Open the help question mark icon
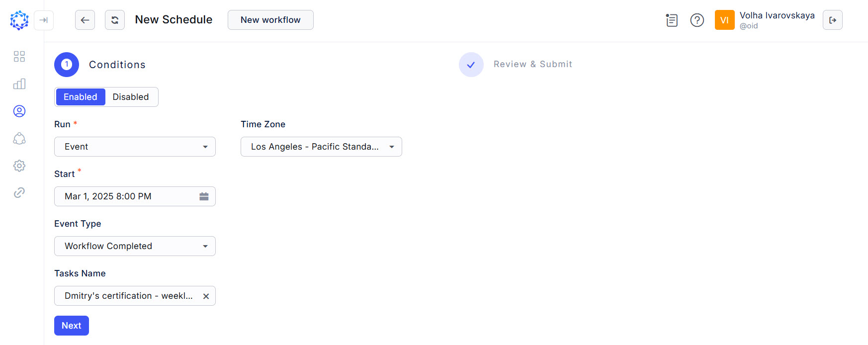The height and width of the screenshot is (345, 868). pos(697,20)
